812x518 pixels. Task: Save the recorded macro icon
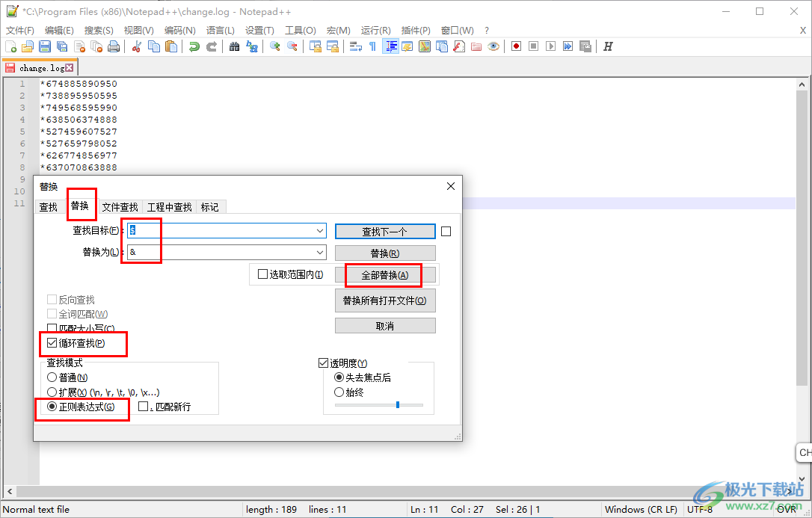click(x=585, y=46)
